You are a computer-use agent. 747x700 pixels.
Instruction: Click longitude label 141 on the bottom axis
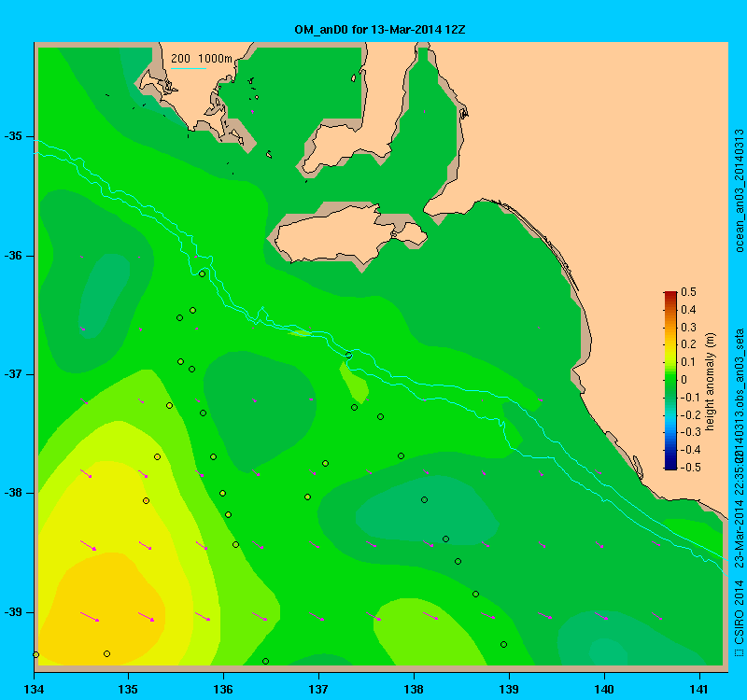(x=699, y=690)
